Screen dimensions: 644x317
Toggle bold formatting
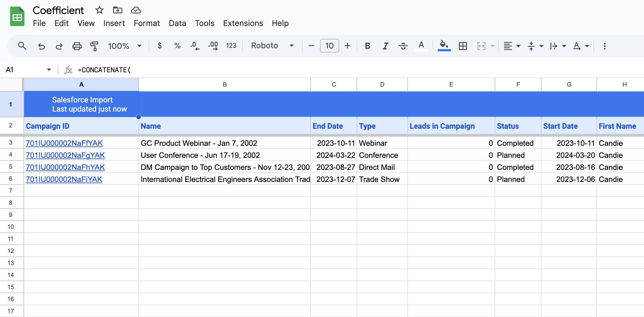[367, 46]
